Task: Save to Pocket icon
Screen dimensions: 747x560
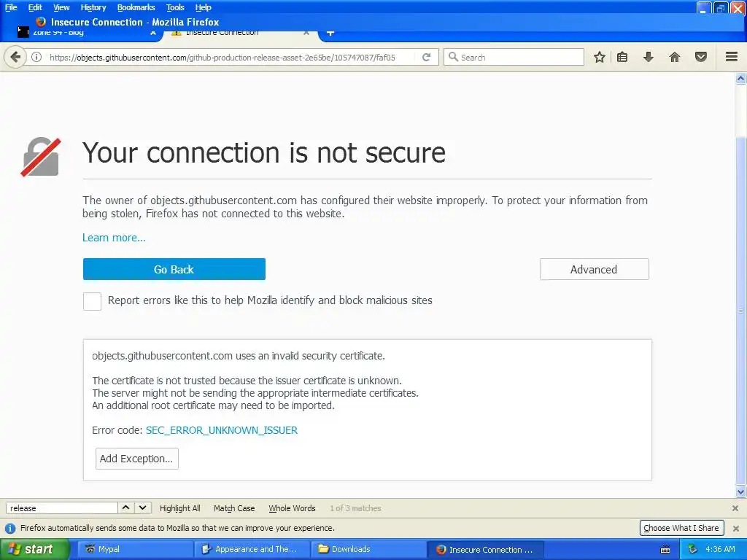Action: pyautogui.click(x=701, y=57)
